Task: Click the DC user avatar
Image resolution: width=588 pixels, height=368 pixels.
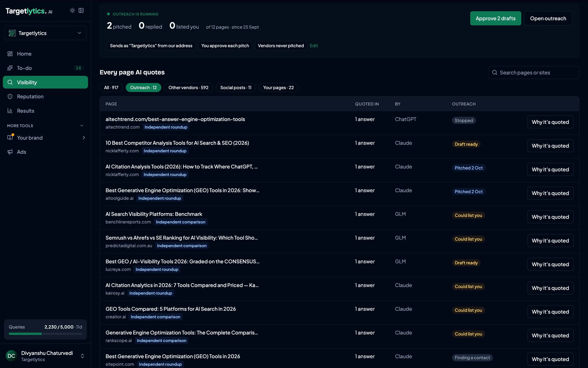Action: [x=11, y=356]
